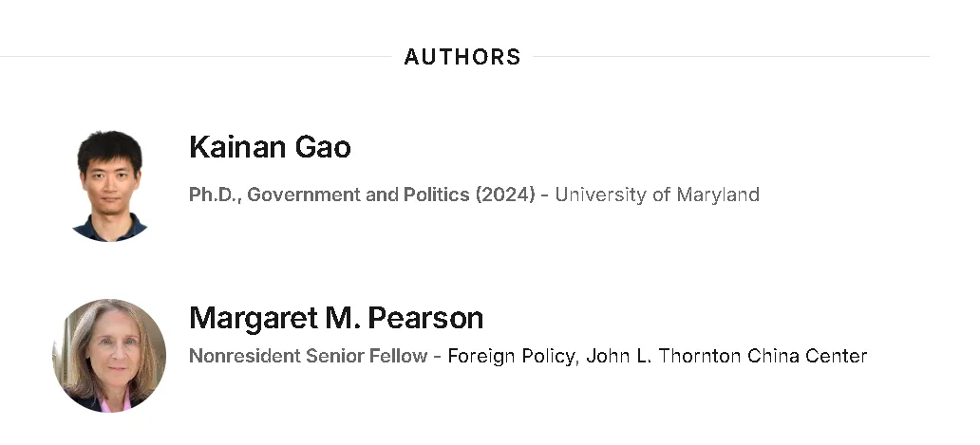This screenshot has height=445, width=980.
Task: Click the word "Maryland" in the affiliation
Action: pyautogui.click(x=718, y=195)
